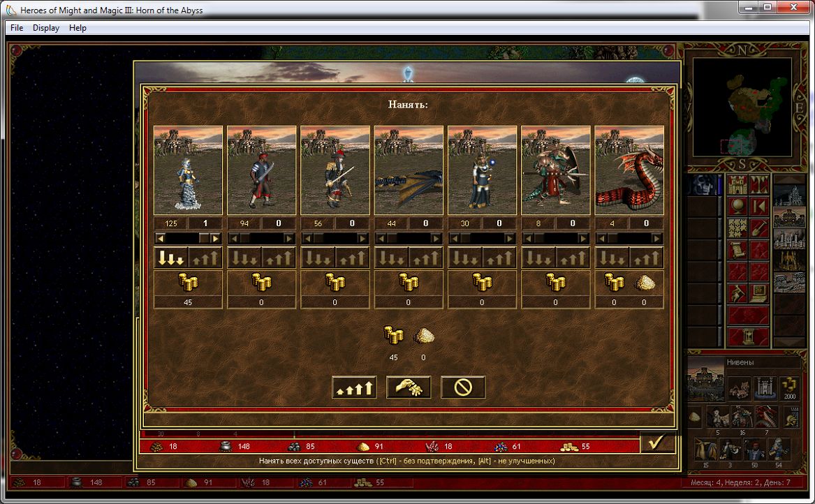Open the Display menu
The height and width of the screenshot is (504, 815).
(x=45, y=27)
